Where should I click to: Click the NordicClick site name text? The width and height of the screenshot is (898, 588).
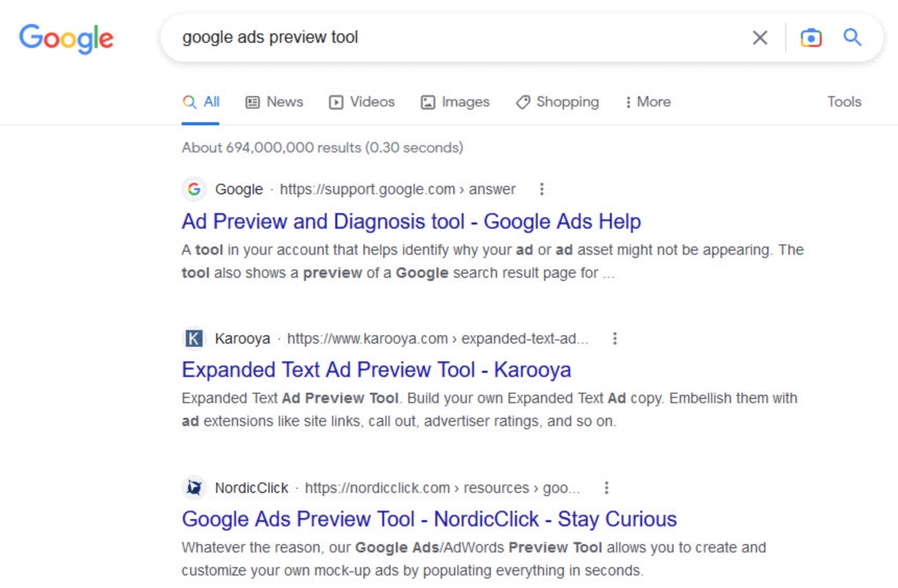(x=251, y=488)
